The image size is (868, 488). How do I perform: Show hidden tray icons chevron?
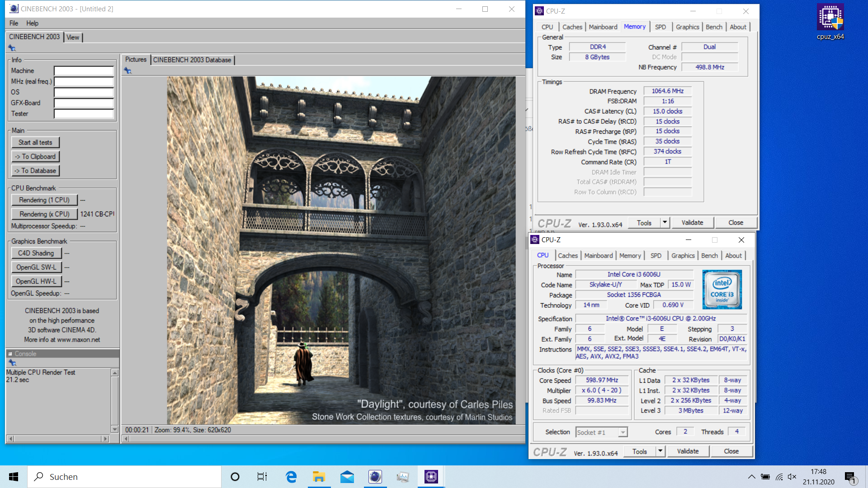tap(751, 477)
